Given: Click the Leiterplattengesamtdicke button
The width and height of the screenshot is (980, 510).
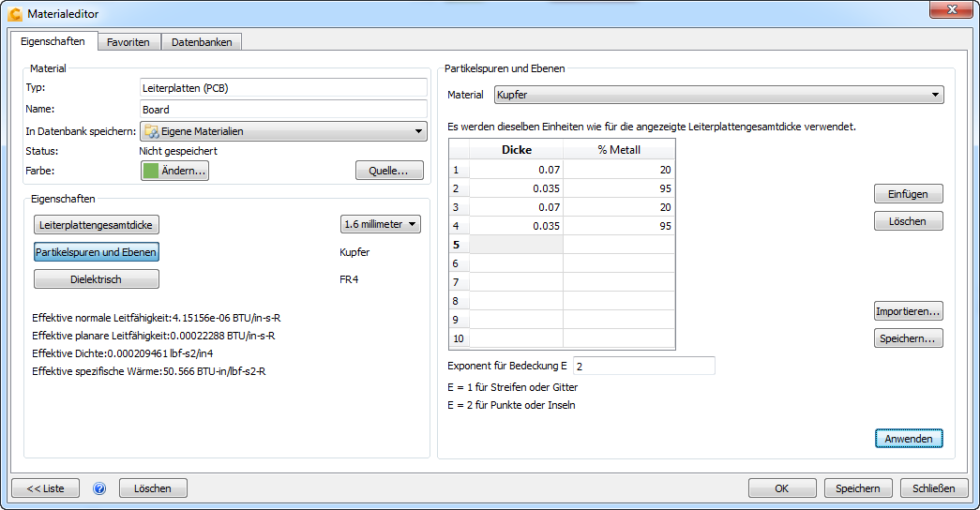Looking at the screenshot, I should pyautogui.click(x=97, y=224).
